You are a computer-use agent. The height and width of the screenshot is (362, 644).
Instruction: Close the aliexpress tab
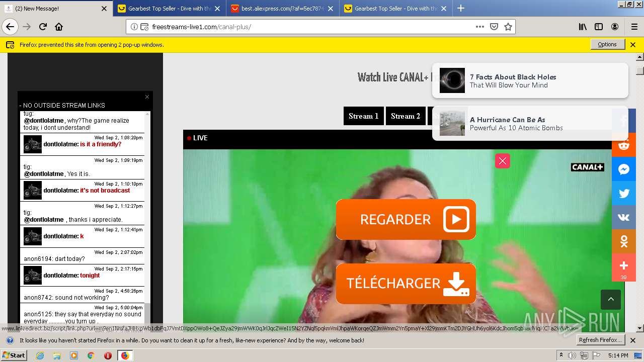[331, 9]
